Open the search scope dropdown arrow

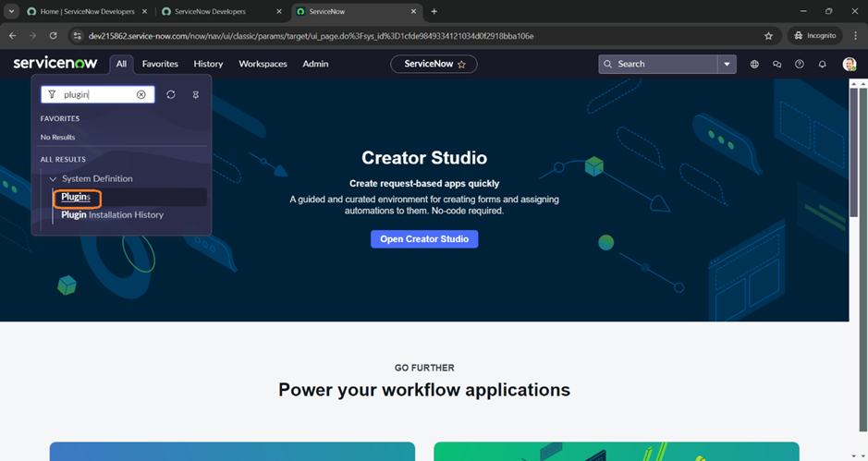(727, 64)
